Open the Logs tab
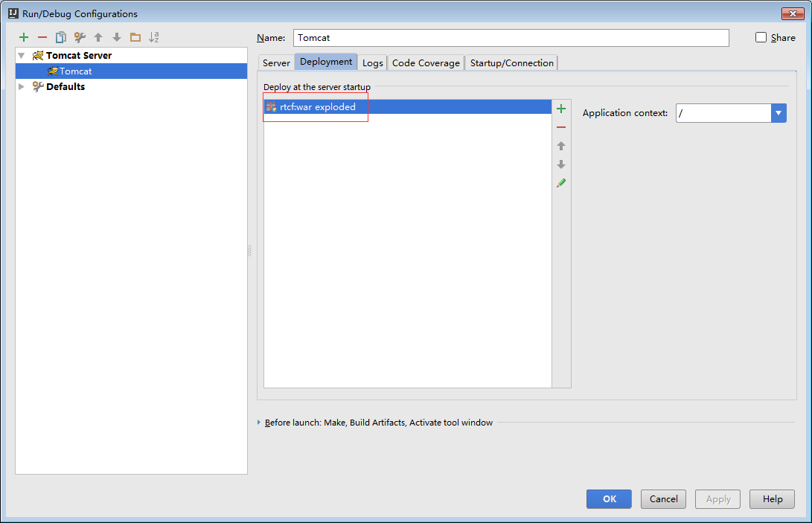The image size is (812, 523). [x=372, y=62]
